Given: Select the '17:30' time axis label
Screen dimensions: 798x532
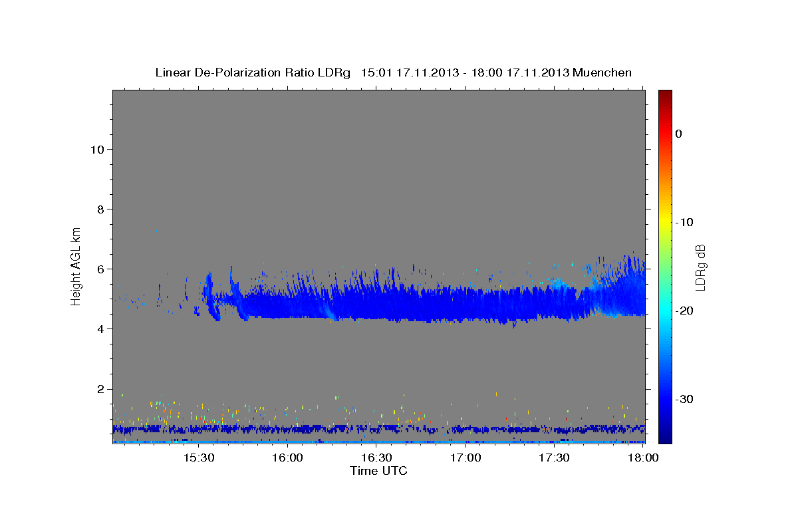Looking at the screenshot, I should click(555, 458).
